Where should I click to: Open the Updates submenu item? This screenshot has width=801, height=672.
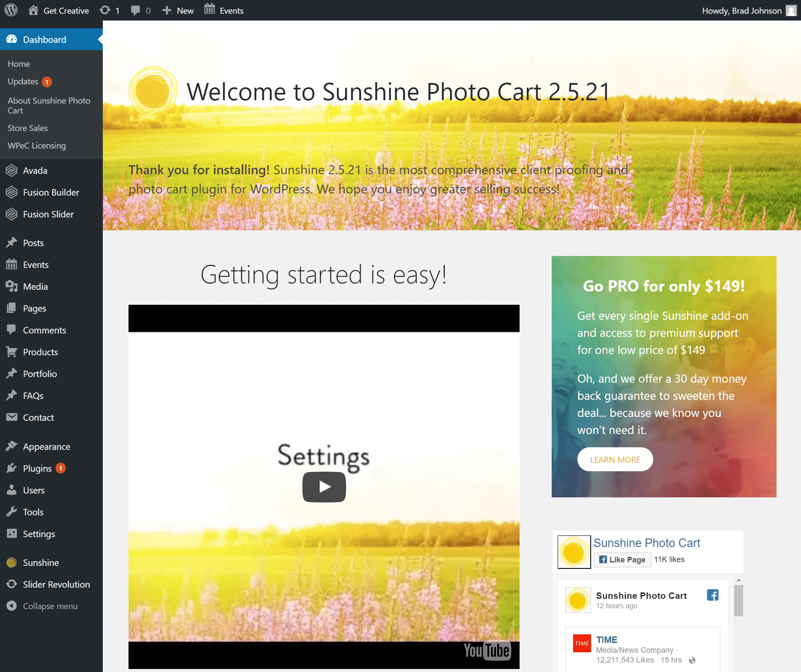pos(23,81)
